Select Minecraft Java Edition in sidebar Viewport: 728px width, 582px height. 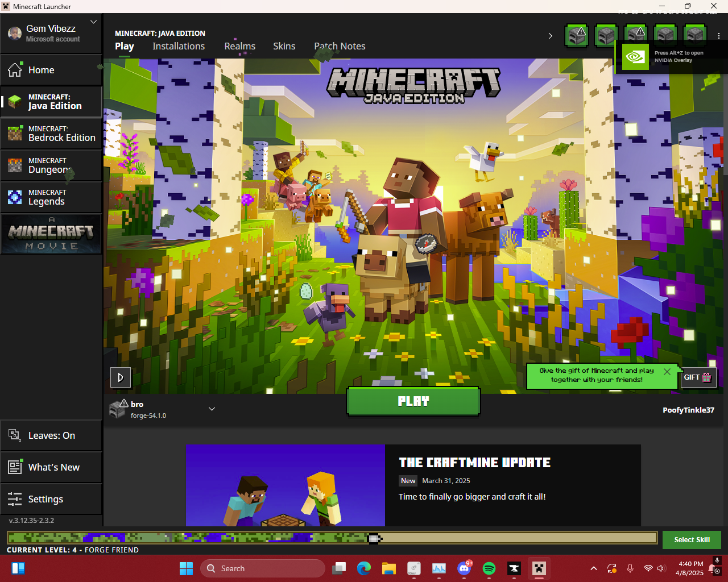[51, 102]
